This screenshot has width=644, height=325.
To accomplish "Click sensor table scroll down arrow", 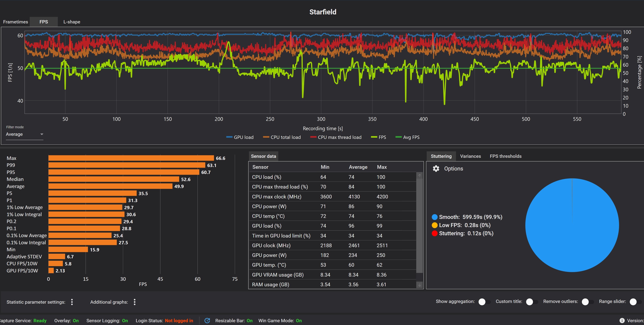I will tap(420, 285).
